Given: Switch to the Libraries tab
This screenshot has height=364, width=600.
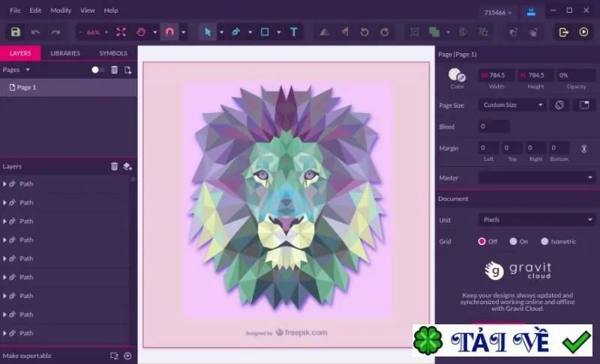Looking at the screenshot, I should point(65,53).
